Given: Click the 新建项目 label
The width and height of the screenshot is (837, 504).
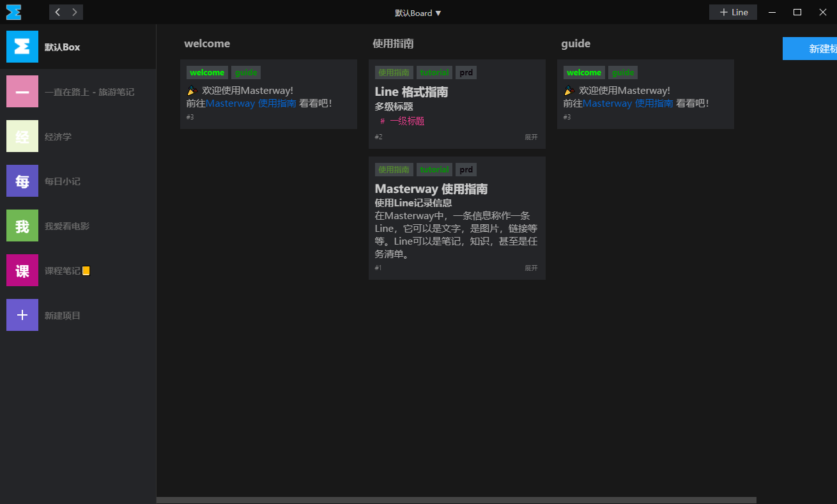Looking at the screenshot, I should pos(63,316).
